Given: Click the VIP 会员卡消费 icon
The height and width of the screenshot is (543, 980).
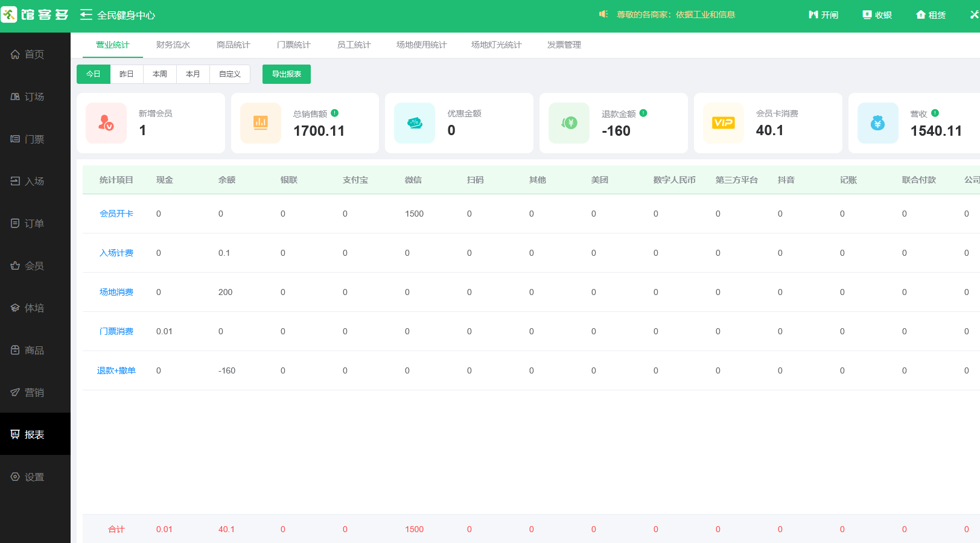Looking at the screenshot, I should 724,123.
